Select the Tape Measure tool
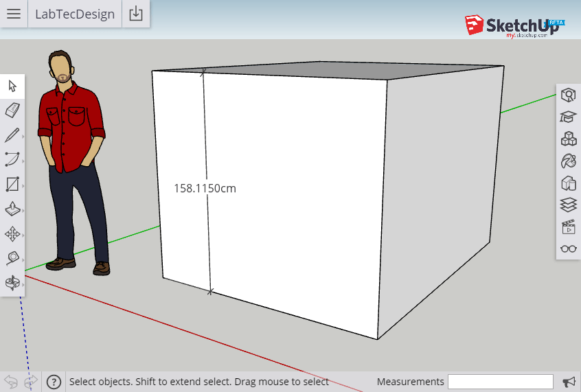 click(x=12, y=258)
